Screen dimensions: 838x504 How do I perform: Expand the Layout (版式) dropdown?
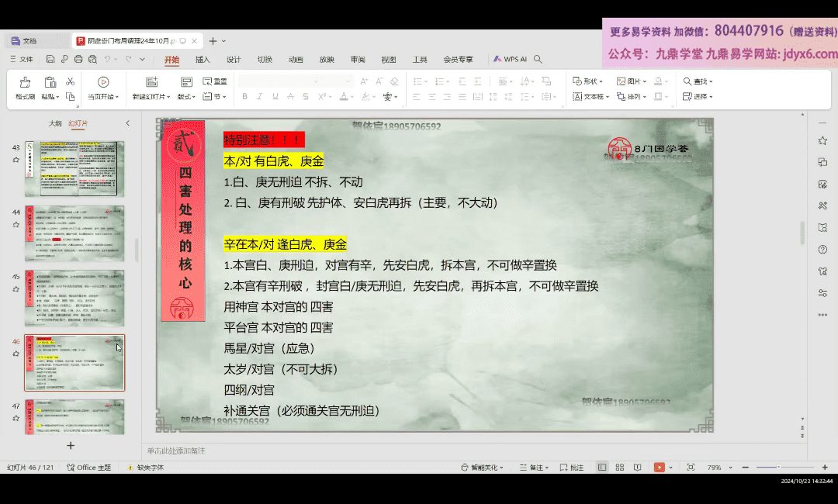(186, 97)
